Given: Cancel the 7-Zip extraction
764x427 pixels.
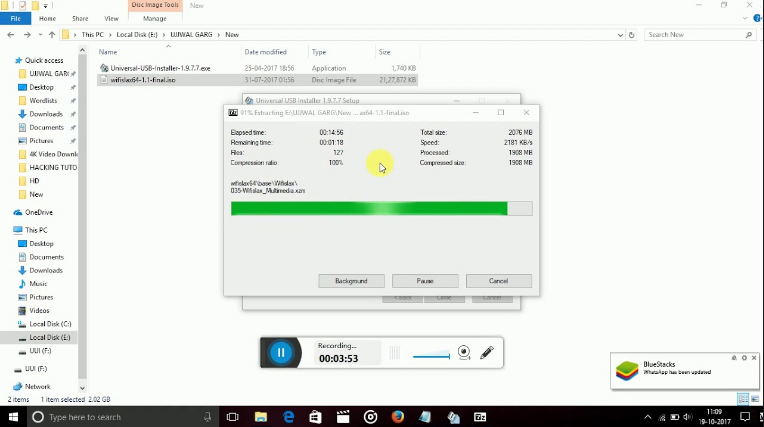Looking at the screenshot, I should point(498,281).
